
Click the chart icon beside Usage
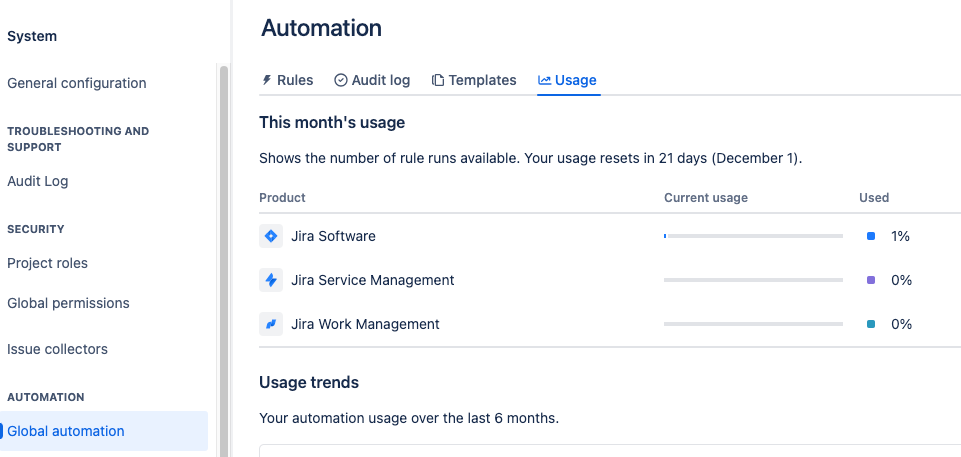(x=544, y=80)
